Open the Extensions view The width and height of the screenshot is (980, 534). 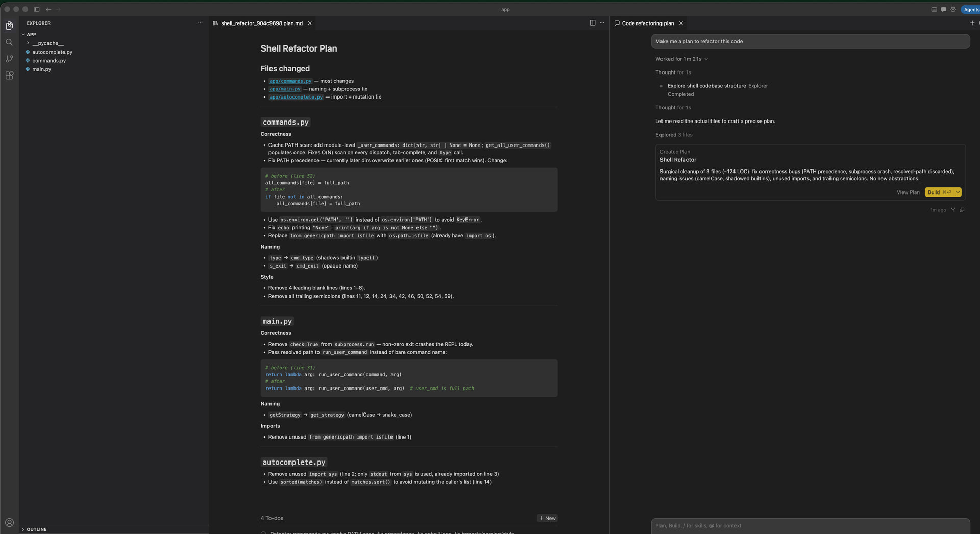[9, 76]
